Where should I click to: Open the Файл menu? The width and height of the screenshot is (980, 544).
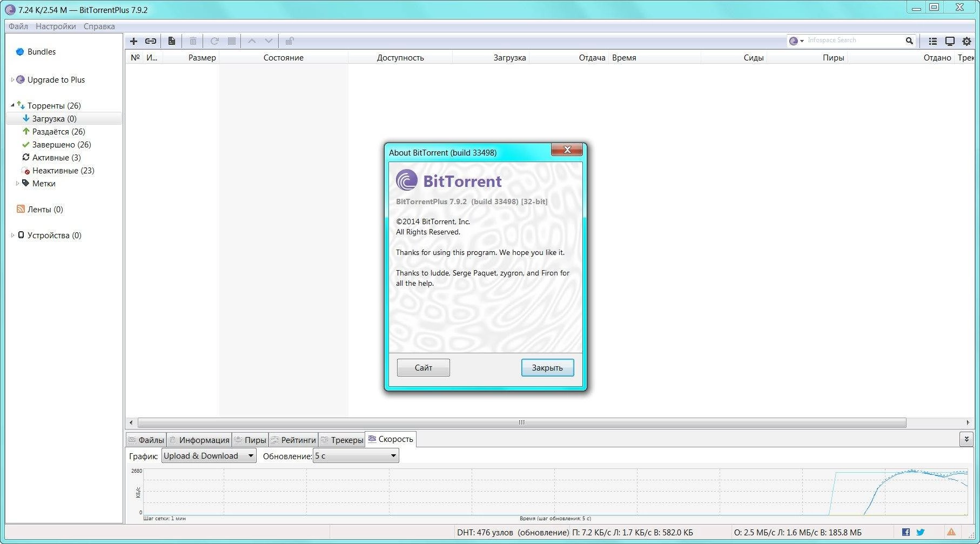(x=18, y=26)
